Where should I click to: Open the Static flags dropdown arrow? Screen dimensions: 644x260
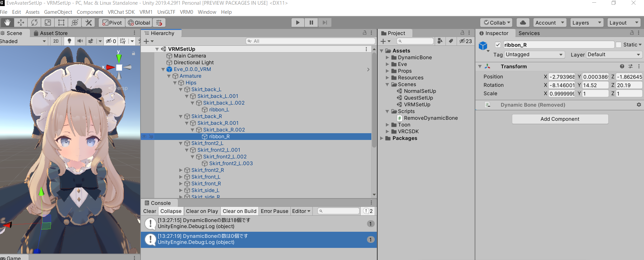(x=640, y=45)
